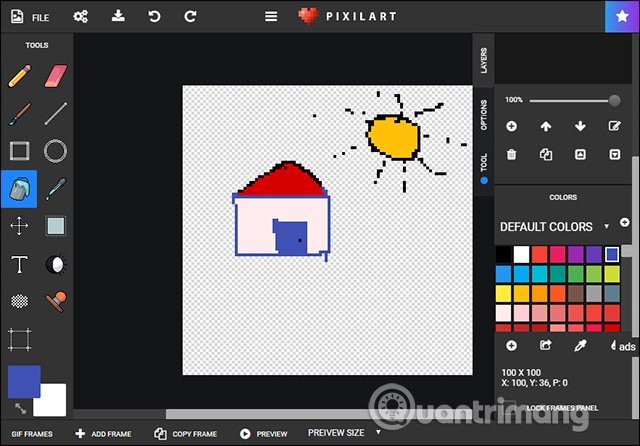Delete layer using the trash icon
This screenshot has height=446, width=640.
pos(511,154)
